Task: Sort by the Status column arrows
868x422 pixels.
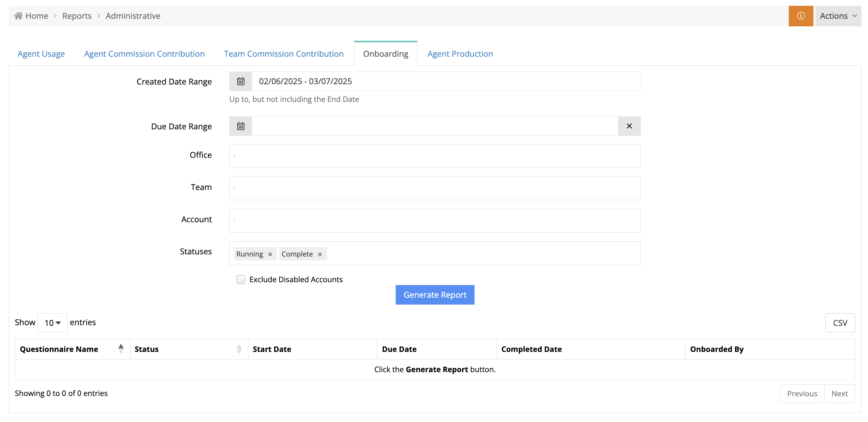Action: pyautogui.click(x=239, y=349)
